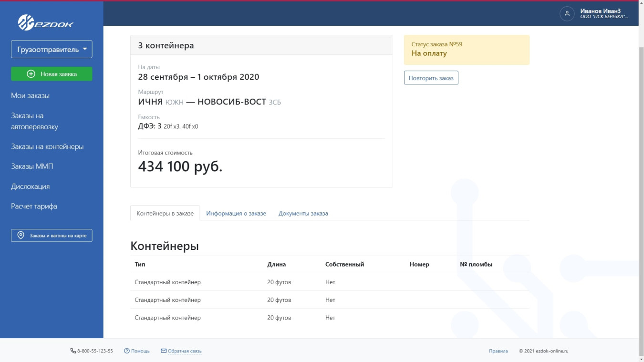
Task: Click the vertical page scrollbar
Action: 641,191
